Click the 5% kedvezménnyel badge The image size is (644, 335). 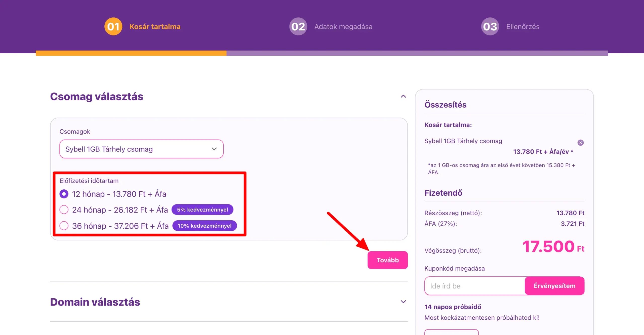(x=202, y=210)
